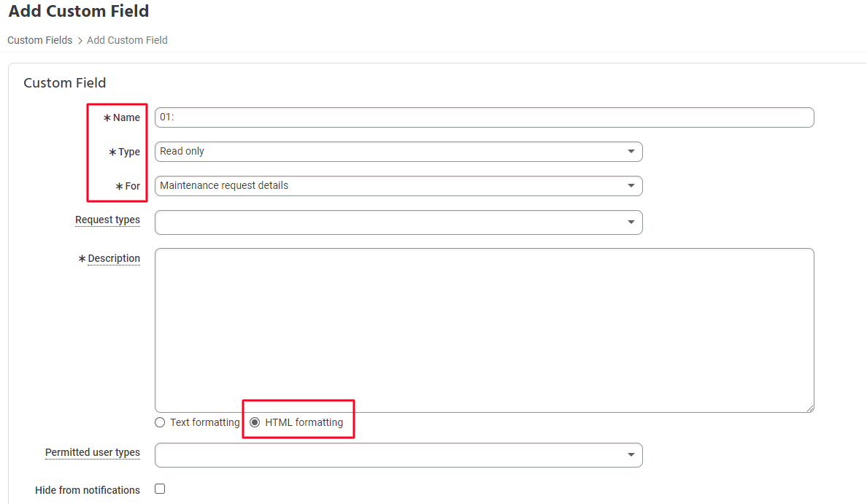Click inside the empty Description text area

pos(482,328)
